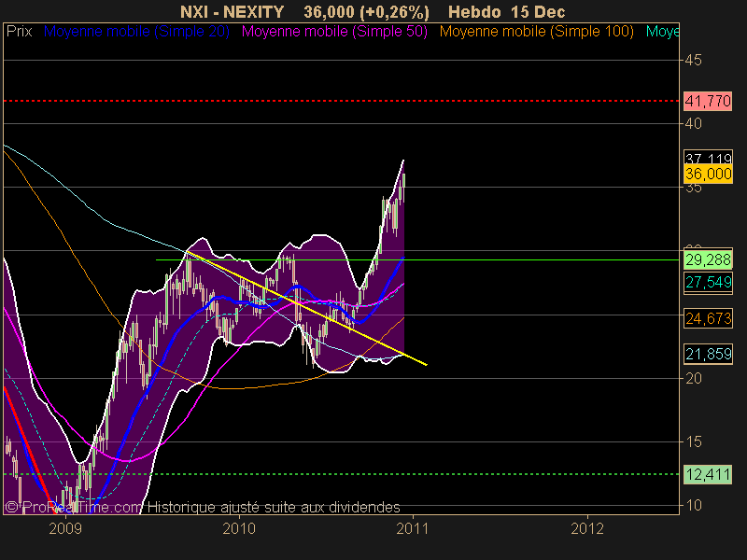
Task: Click the 'Historique ajusté suite aux dividendes' note
Action: [274, 507]
